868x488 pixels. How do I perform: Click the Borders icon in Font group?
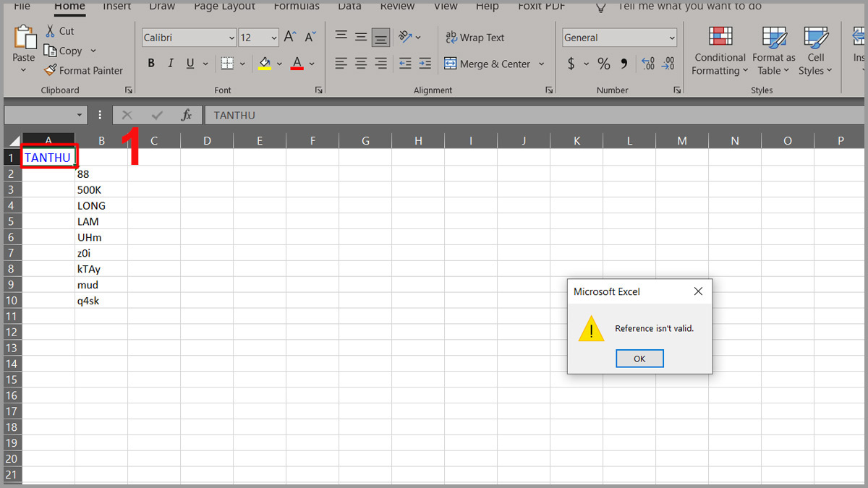coord(227,64)
